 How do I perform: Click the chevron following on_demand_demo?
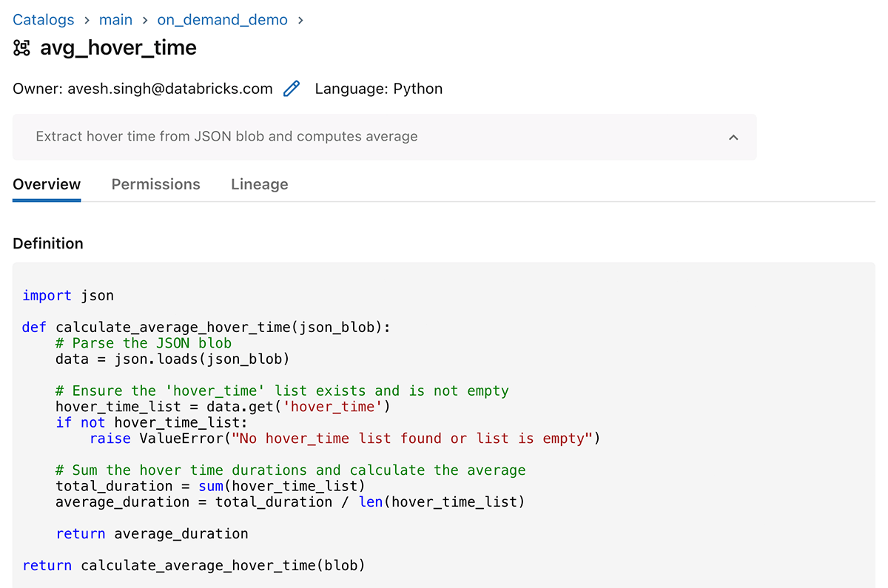[x=300, y=21]
